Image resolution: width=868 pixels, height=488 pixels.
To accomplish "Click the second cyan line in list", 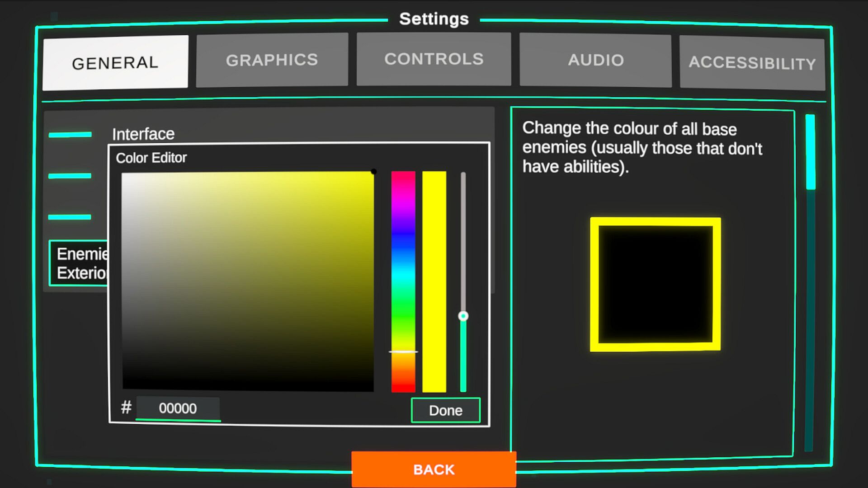I will pos(70,176).
